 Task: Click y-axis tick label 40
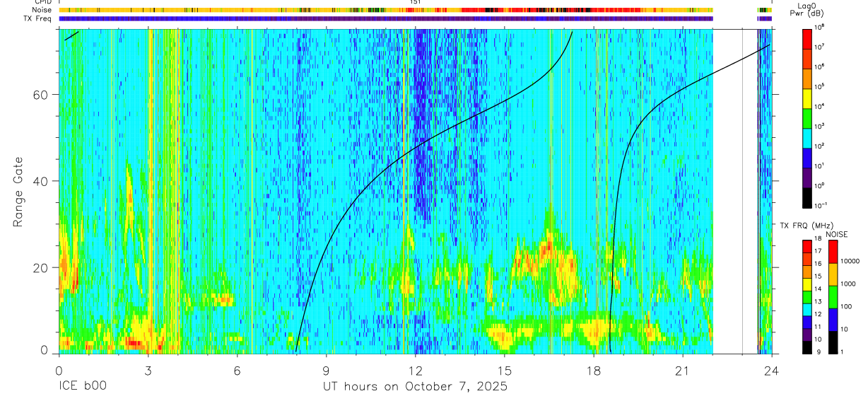[x=41, y=181]
